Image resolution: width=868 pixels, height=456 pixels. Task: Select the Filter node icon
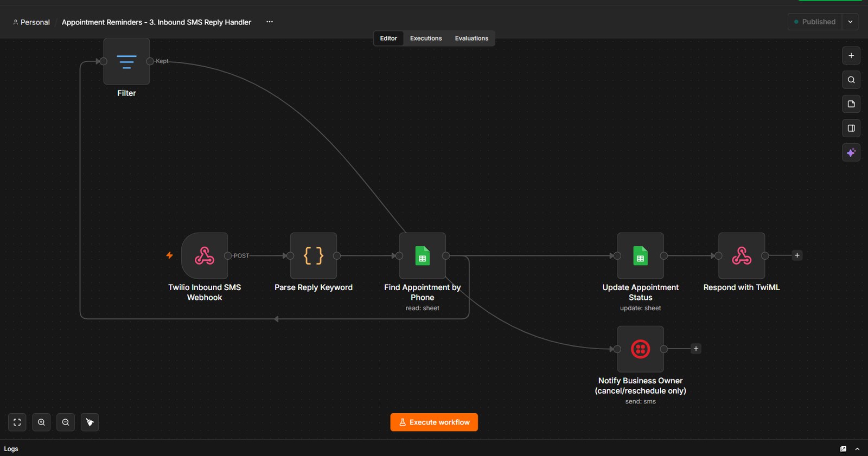pyautogui.click(x=126, y=61)
